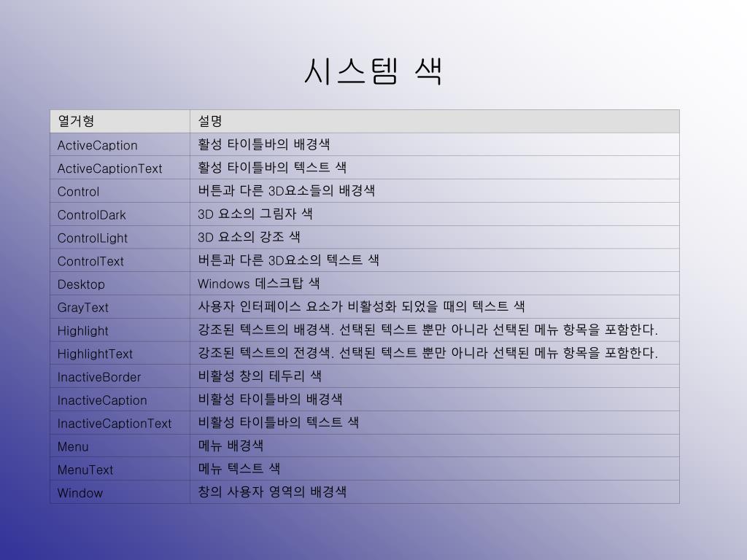This screenshot has width=747, height=560.
Task: Click description 3D 요소의 강조 색
Action: click(249, 237)
